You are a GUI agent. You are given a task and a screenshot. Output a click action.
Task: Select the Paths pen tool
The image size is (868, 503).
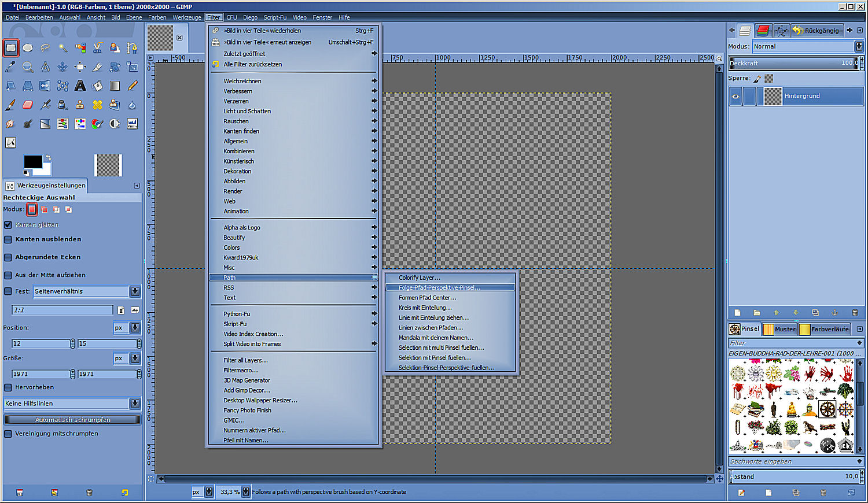click(133, 48)
